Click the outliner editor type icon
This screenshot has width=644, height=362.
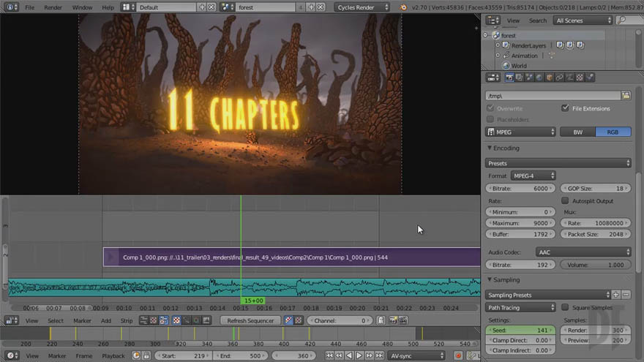493,20
